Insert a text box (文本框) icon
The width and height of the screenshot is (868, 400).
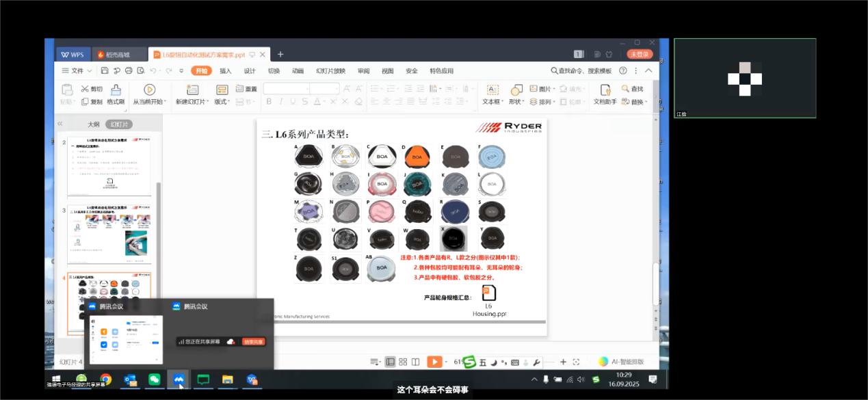click(491, 90)
